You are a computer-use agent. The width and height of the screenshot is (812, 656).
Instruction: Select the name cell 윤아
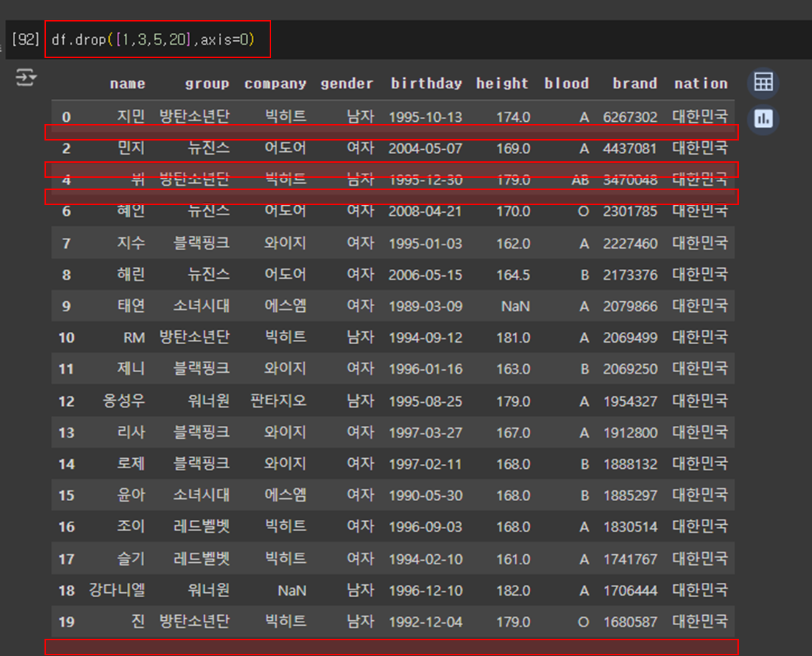tap(131, 495)
